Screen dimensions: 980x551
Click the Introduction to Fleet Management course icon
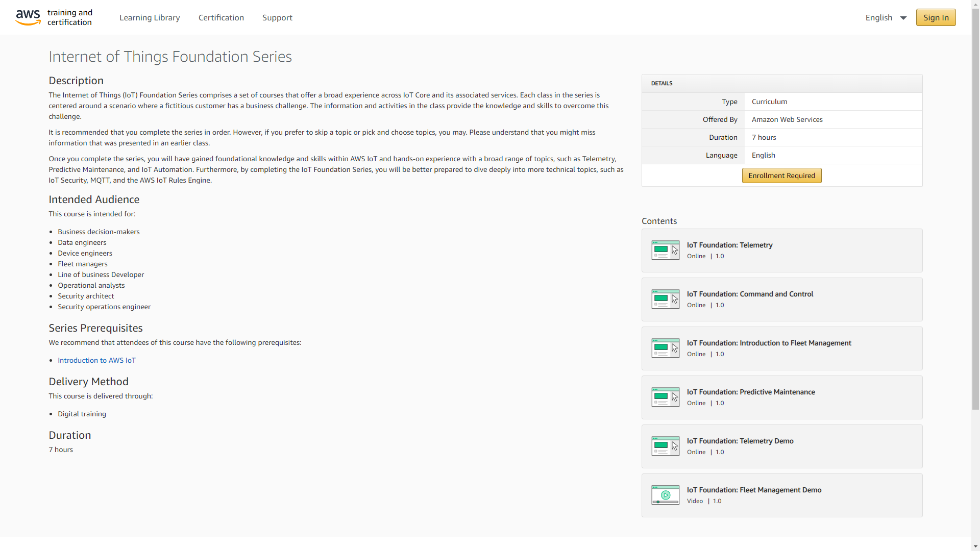pos(665,348)
